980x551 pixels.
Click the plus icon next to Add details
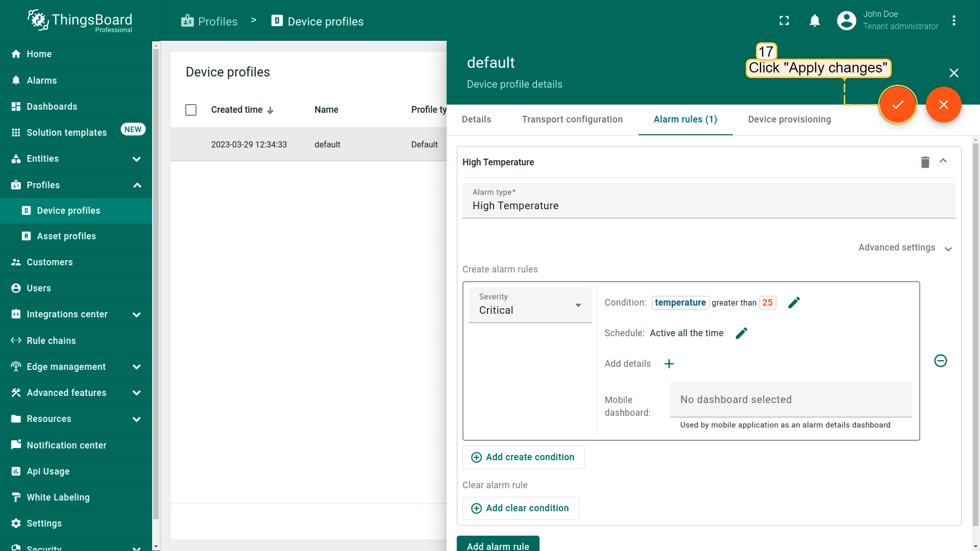pos(669,364)
